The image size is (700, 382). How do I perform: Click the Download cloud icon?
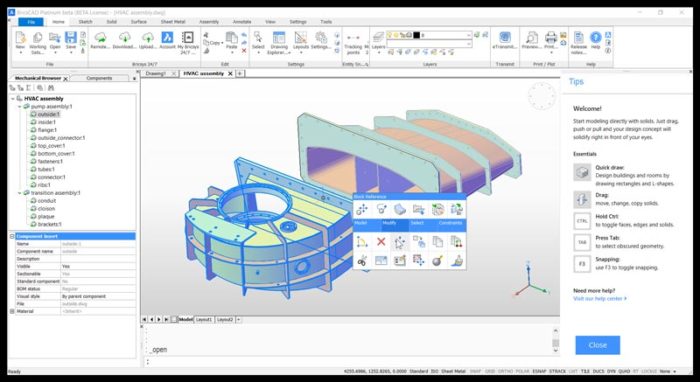[124, 37]
